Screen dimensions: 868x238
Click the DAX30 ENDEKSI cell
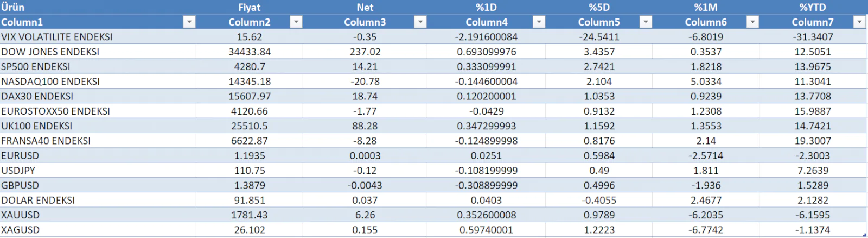(x=98, y=96)
